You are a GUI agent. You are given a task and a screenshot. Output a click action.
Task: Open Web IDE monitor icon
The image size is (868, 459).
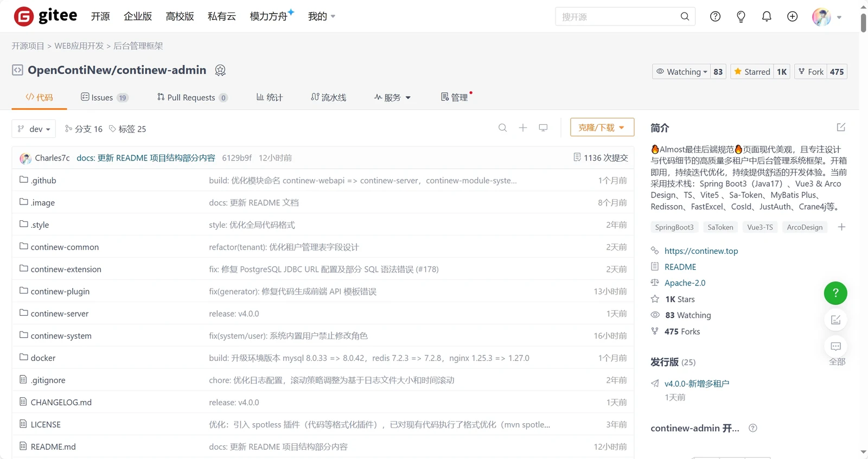[543, 128]
